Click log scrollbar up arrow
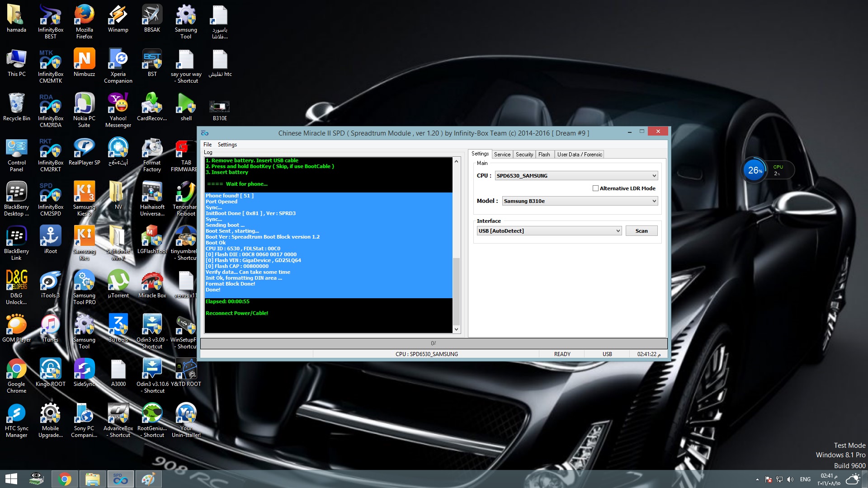The image size is (868, 488). click(x=456, y=161)
